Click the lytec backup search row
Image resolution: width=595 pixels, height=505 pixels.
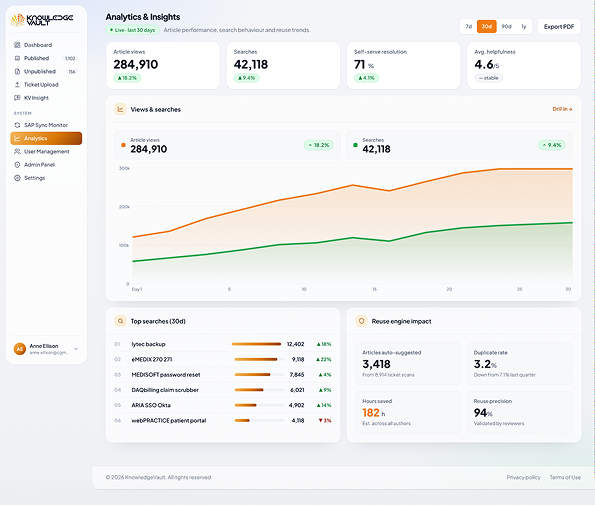(x=223, y=344)
